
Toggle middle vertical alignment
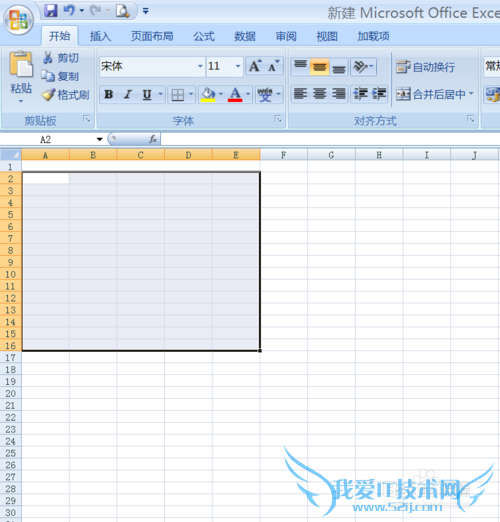(x=319, y=67)
